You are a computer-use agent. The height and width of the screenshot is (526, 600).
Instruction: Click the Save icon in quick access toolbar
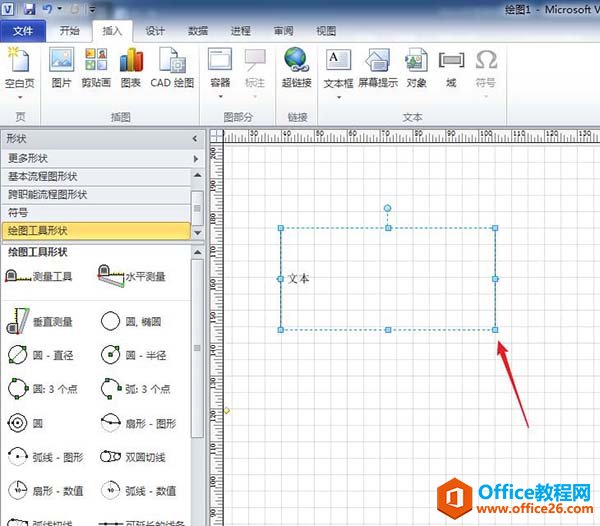click(x=29, y=9)
